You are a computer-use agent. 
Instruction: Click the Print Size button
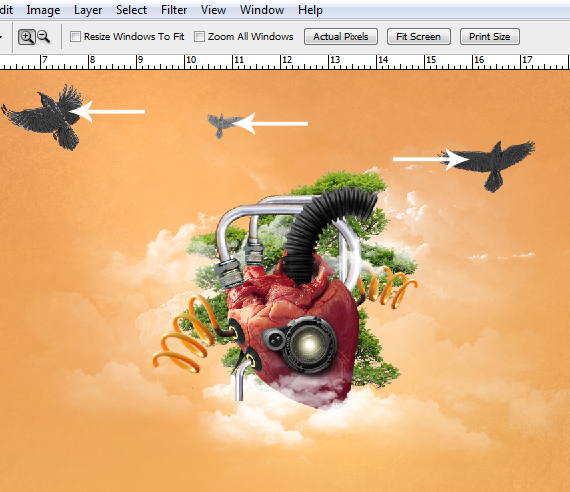489,36
